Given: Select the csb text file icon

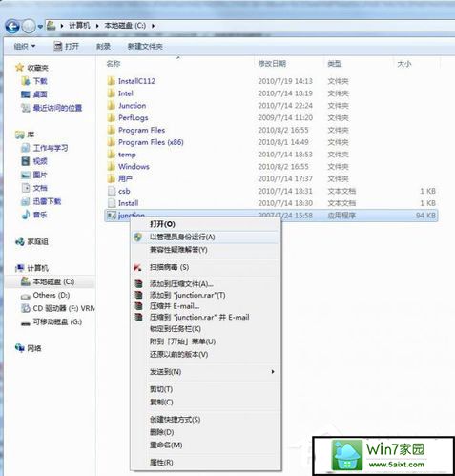Looking at the screenshot, I should click(112, 191).
